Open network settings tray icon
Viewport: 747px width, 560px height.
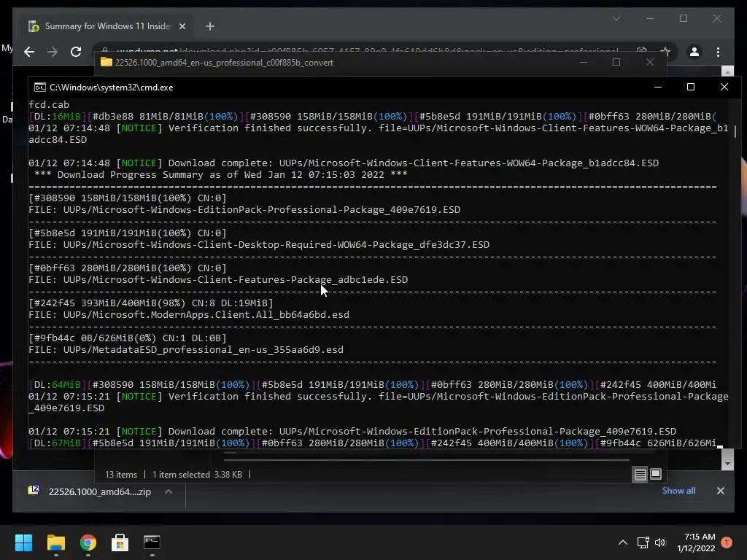pos(643,542)
